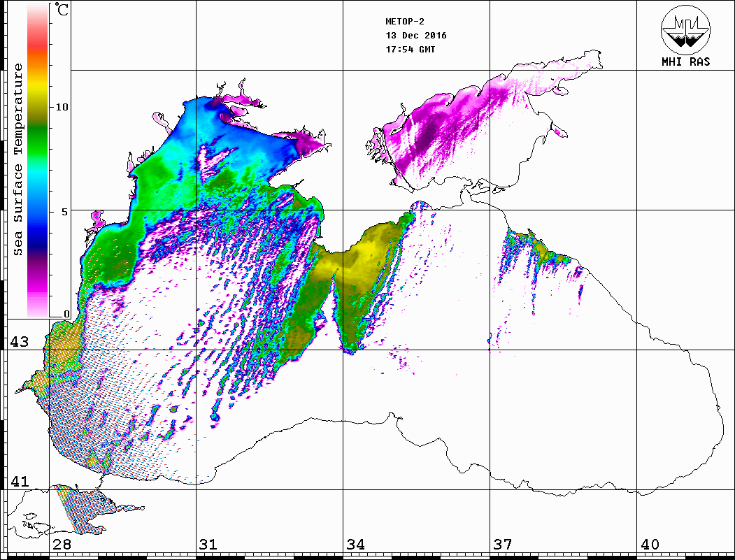
Task: Click the '0' tick on temperature scale
Action: [x=66, y=314]
